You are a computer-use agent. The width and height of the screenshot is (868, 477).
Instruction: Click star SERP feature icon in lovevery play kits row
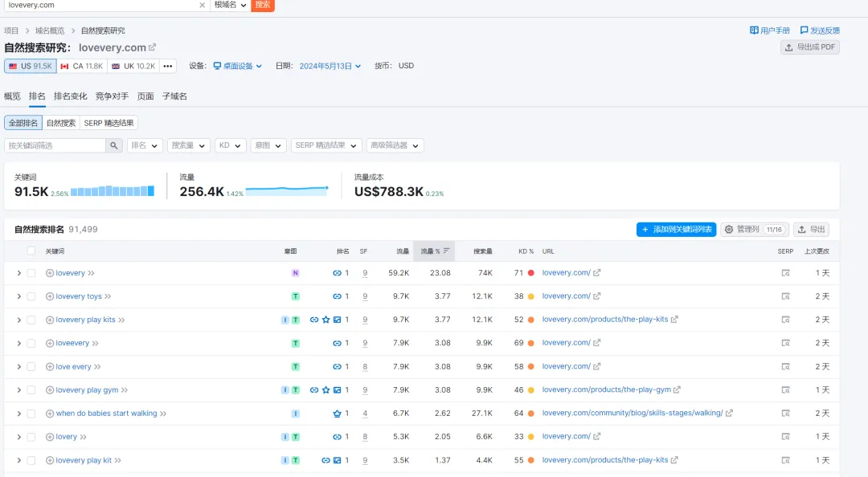(x=326, y=320)
